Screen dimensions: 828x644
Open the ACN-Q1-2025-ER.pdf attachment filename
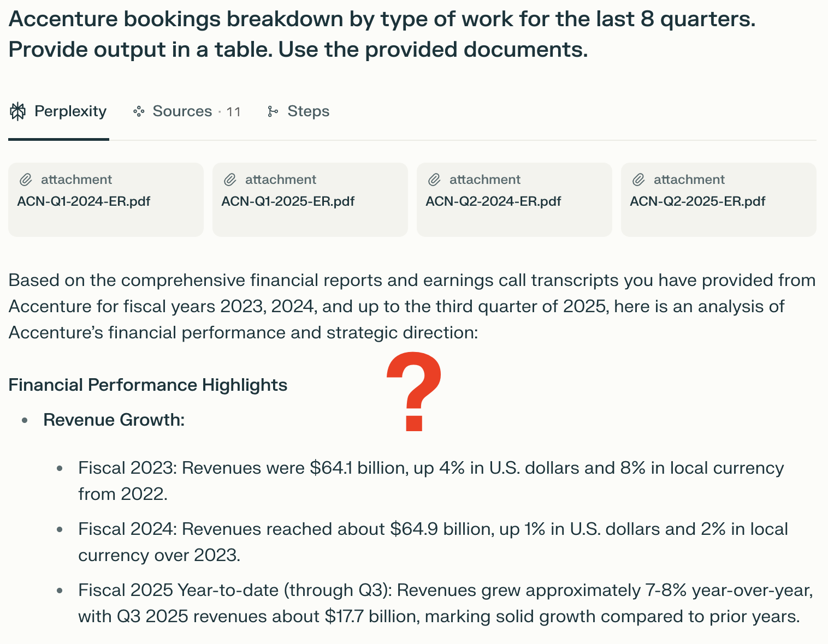pos(288,201)
